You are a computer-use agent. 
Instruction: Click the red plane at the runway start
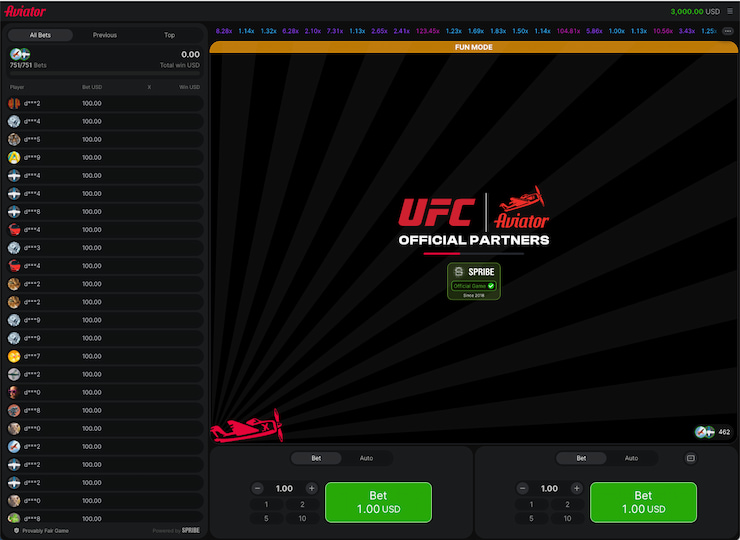point(246,426)
